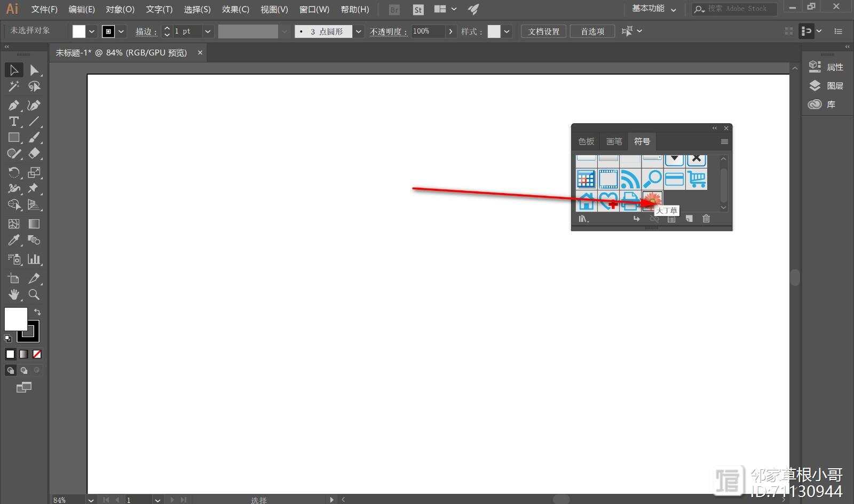Select the Shaper tool

[14, 154]
